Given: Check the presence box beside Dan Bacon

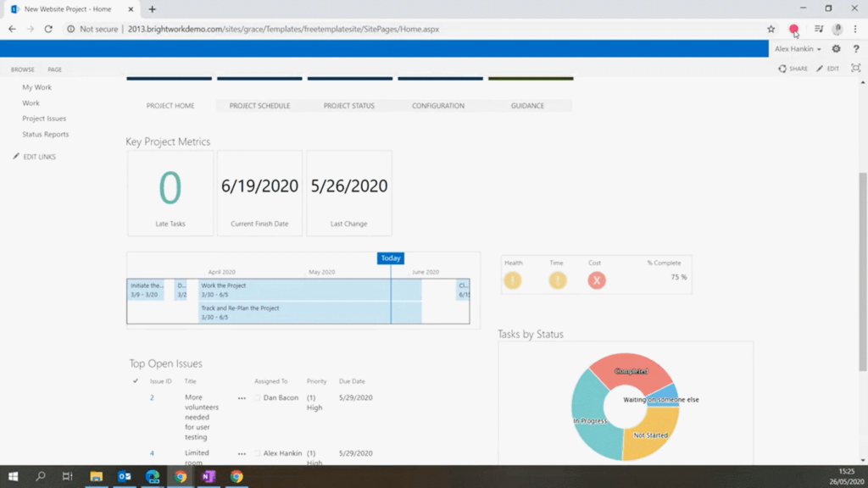Looking at the screenshot, I should click(x=258, y=398).
